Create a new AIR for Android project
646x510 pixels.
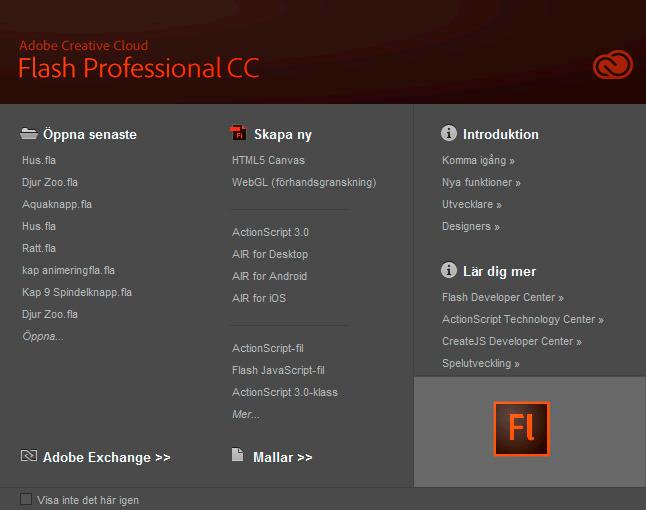269,276
